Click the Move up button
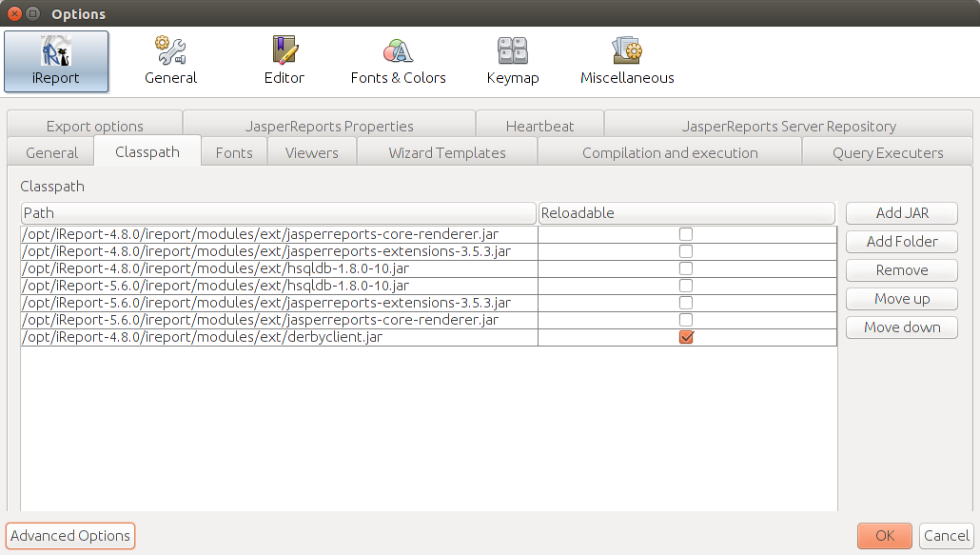The width and height of the screenshot is (980, 555). 902,299
